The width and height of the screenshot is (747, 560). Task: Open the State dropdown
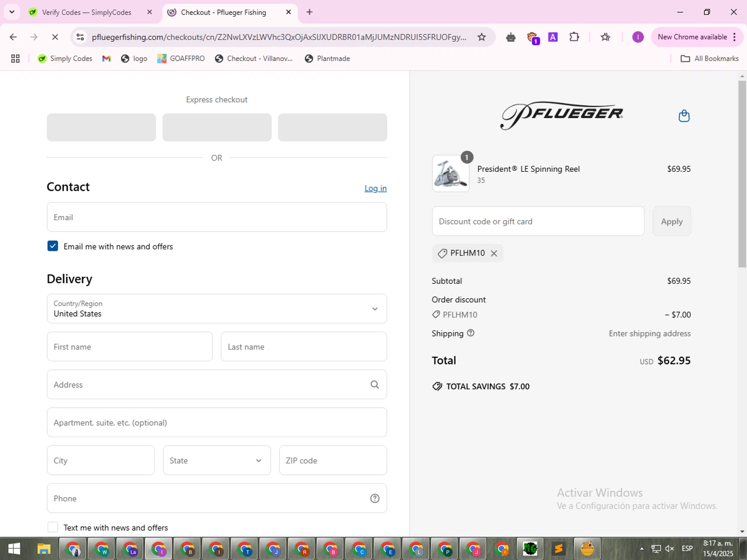click(217, 460)
